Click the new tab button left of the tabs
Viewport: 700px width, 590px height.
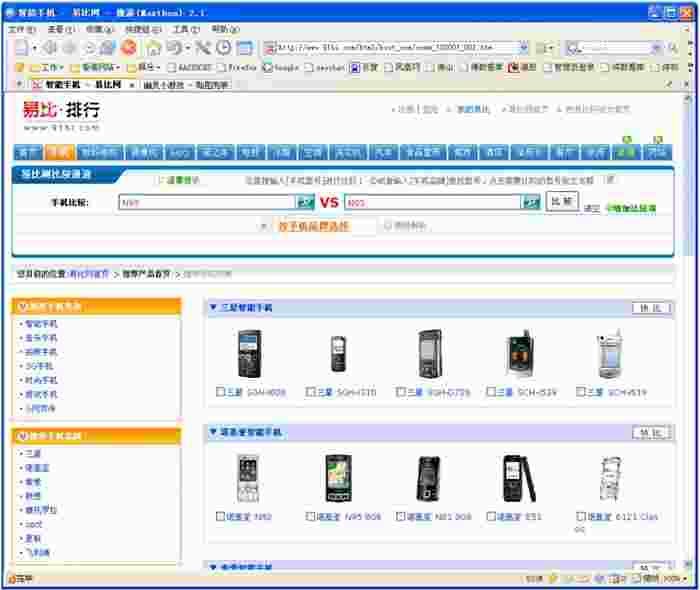[x=19, y=84]
